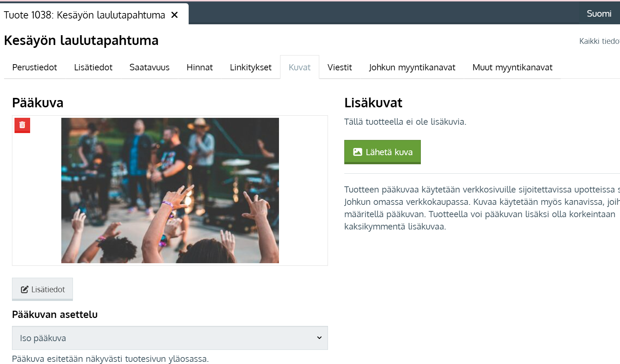Change language via Suomi menu
This screenshot has width=620, height=364.
point(599,14)
